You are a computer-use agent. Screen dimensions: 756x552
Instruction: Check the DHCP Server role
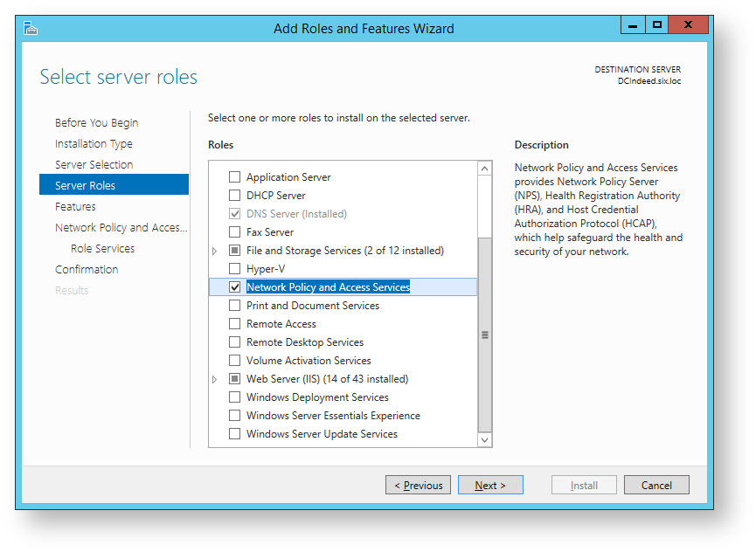[234, 196]
